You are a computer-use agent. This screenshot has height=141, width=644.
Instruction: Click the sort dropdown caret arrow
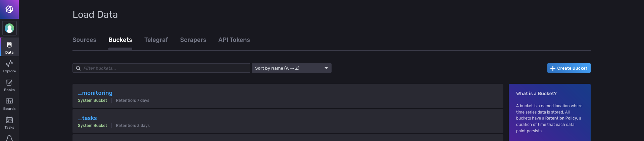click(x=326, y=68)
